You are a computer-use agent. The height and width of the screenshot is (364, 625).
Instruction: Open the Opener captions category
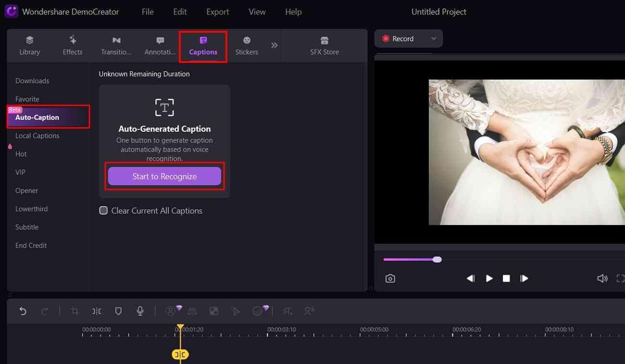pyautogui.click(x=26, y=190)
